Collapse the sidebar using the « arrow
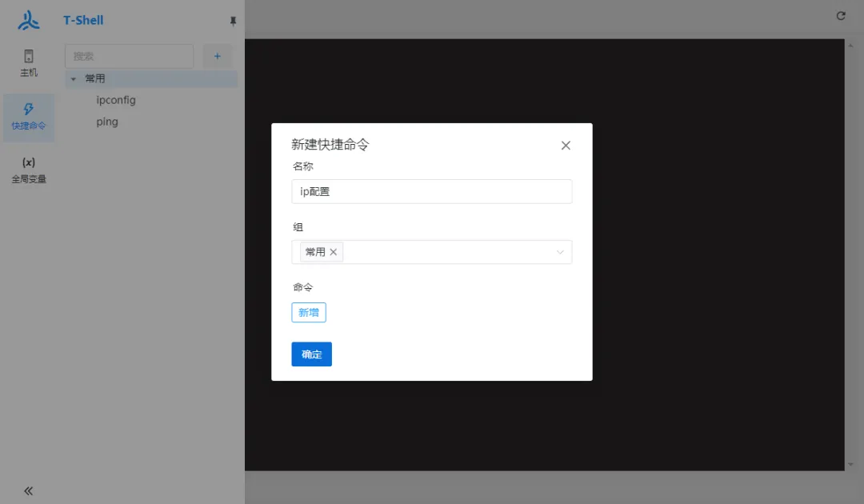The height and width of the screenshot is (504, 864). pyautogui.click(x=27, y=490)
